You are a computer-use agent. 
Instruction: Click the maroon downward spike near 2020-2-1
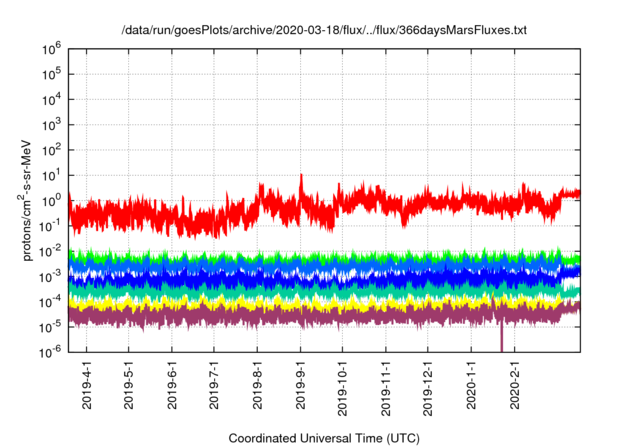click(x=501, y=338)
